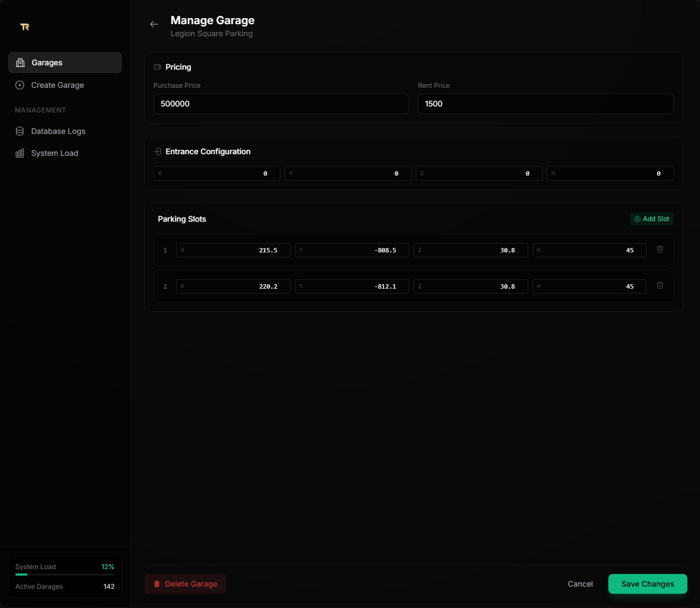Click slot 1 Y field showing -808.5

(352, 250)
